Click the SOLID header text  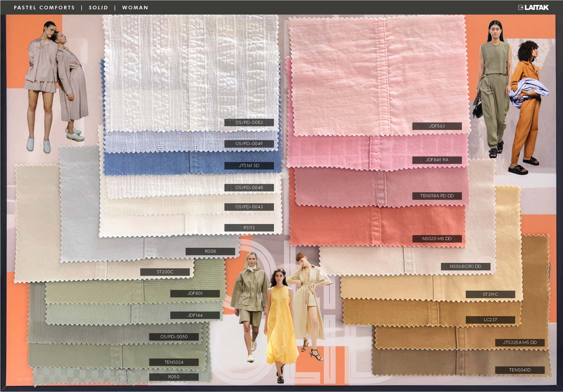[98, 8]
